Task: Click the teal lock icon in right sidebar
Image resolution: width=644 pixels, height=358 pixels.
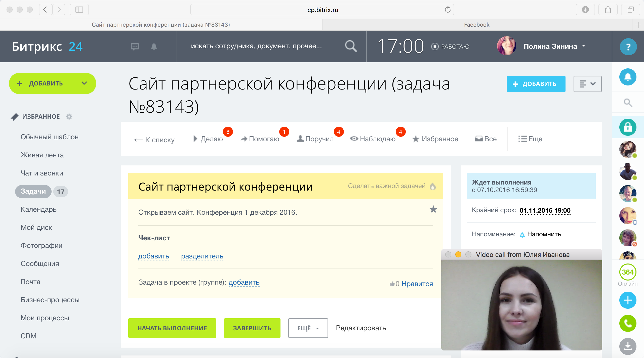Action: click(627, 127)
